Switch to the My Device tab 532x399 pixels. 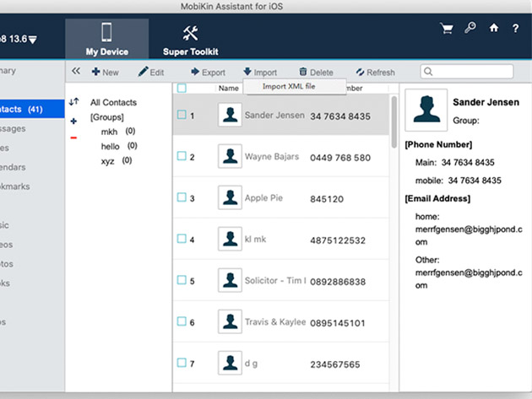(107, 39)
